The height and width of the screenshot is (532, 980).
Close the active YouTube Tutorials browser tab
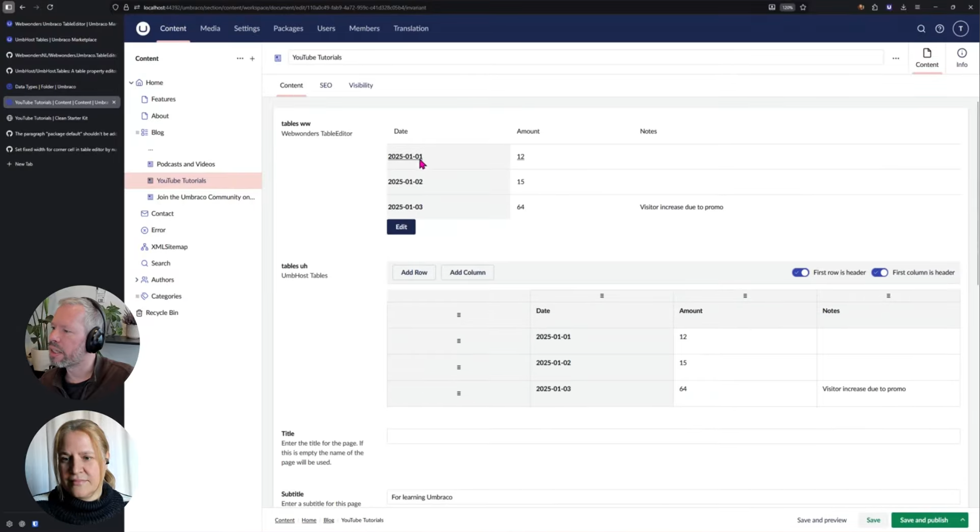tap(114, 102)
